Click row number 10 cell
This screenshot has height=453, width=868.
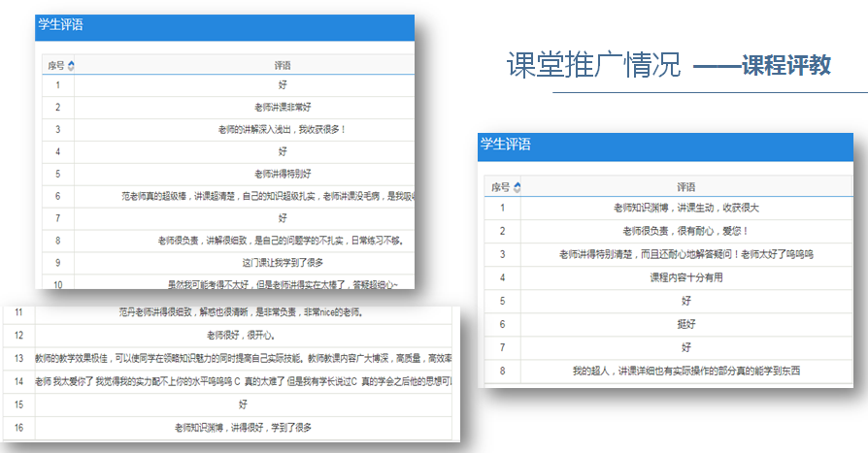pos(57,284)
